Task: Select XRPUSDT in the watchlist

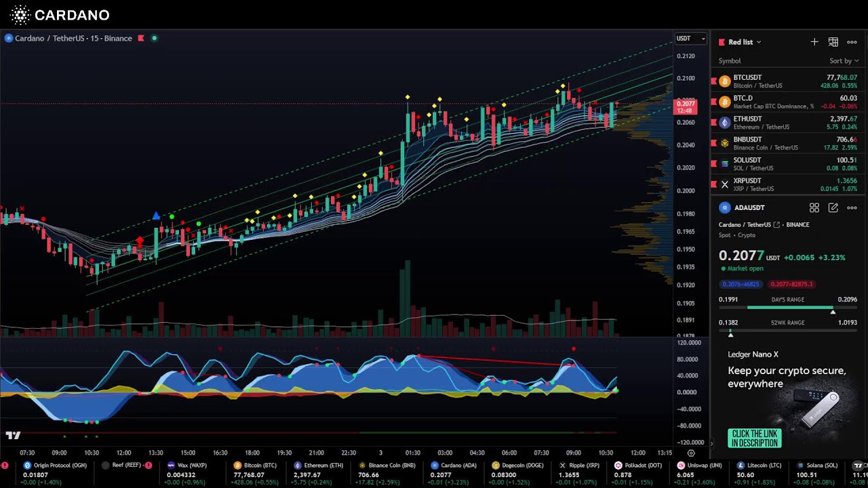Action: (x=788, y=184)
